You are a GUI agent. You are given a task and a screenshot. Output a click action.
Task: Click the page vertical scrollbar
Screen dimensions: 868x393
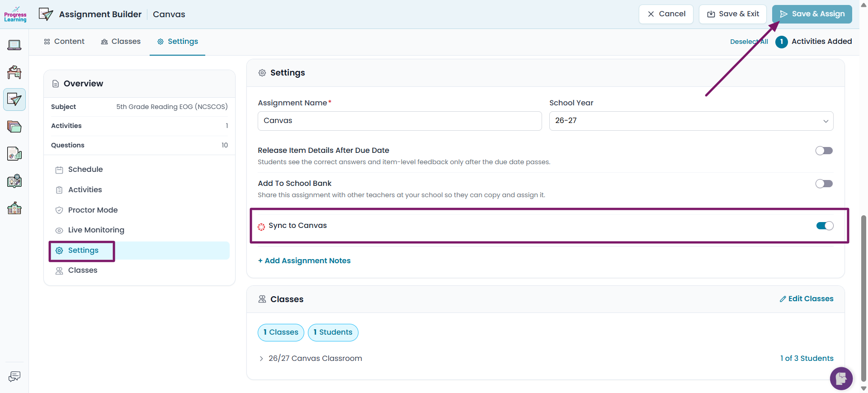tap(864, 298)
